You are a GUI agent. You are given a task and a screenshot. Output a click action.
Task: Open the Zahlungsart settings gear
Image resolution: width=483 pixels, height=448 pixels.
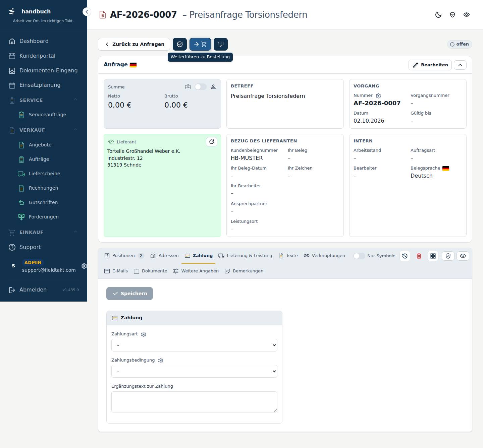[x=144, y=334]
